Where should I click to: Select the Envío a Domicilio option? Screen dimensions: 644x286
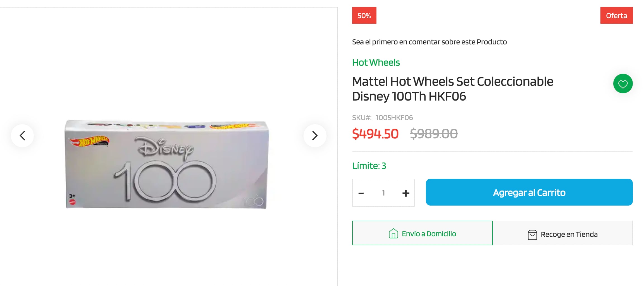[x=422, y=233]
